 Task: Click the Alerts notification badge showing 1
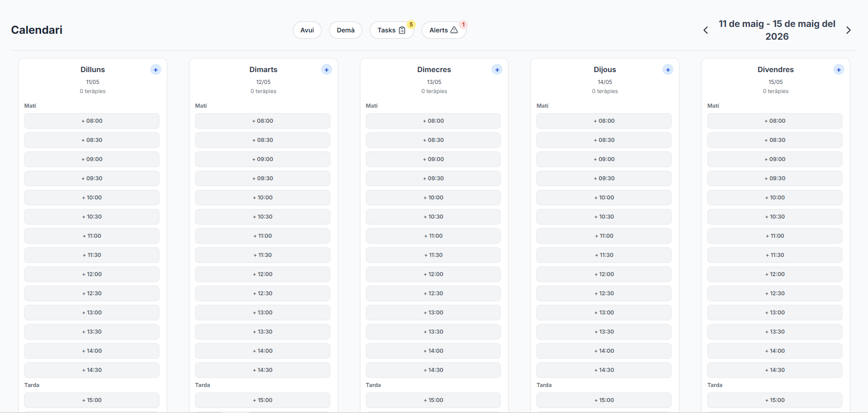point(463,24)
